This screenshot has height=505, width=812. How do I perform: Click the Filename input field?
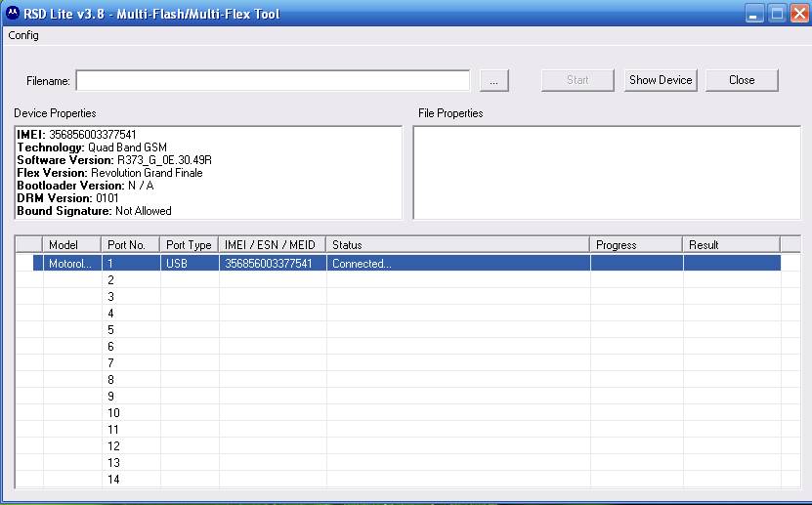[x=273, y=80]
